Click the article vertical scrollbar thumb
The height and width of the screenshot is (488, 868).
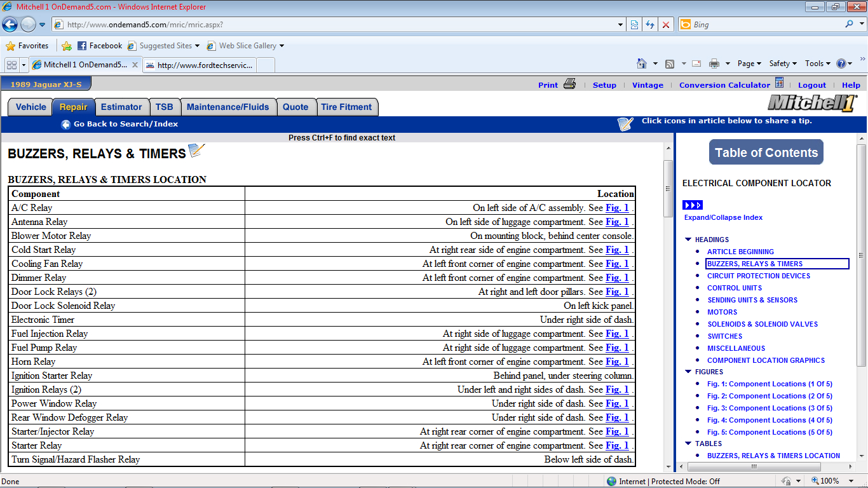coord(668,188)
